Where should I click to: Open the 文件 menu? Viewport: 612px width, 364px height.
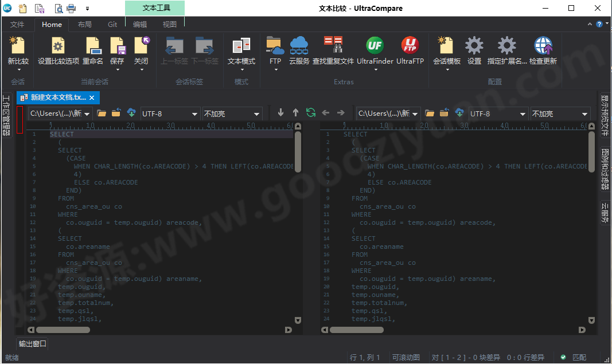coord(18,24)
